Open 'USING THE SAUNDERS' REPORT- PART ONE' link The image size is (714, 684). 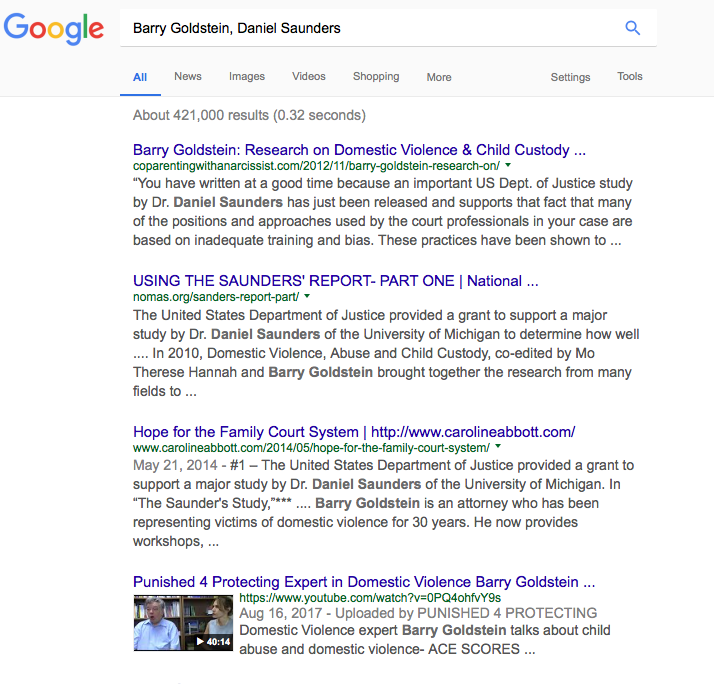click(x=336, y=281)
